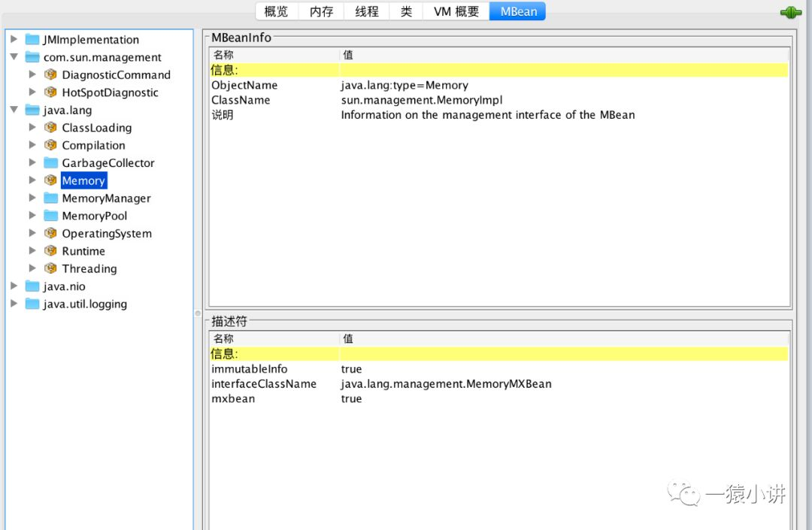Click the 名称 header in 描述符 table
The height and width of the screenshot is (530, 812).
pos(274,338)
